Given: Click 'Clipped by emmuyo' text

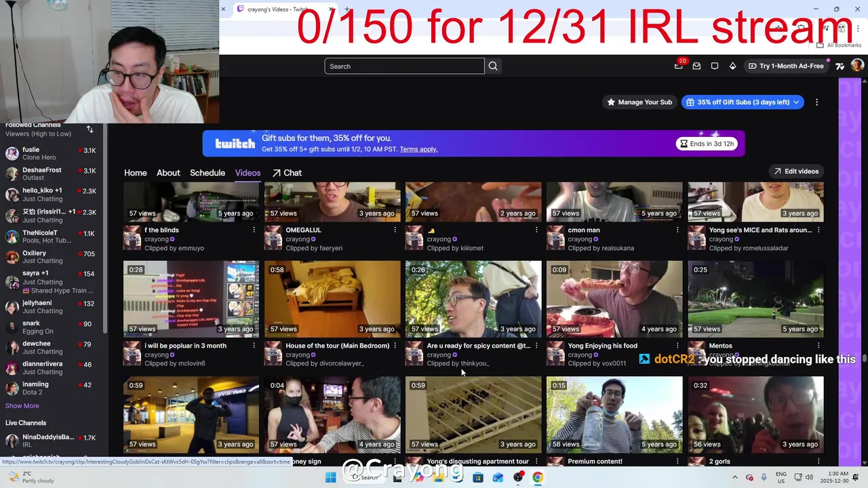Looking at the screenshot, I should pyautogui.click(x=174, y=248).
